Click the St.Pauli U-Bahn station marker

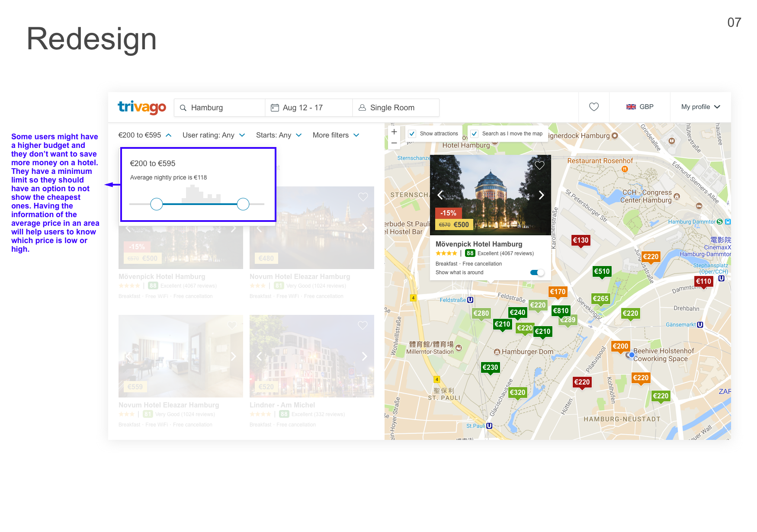(x=489, y=426)
